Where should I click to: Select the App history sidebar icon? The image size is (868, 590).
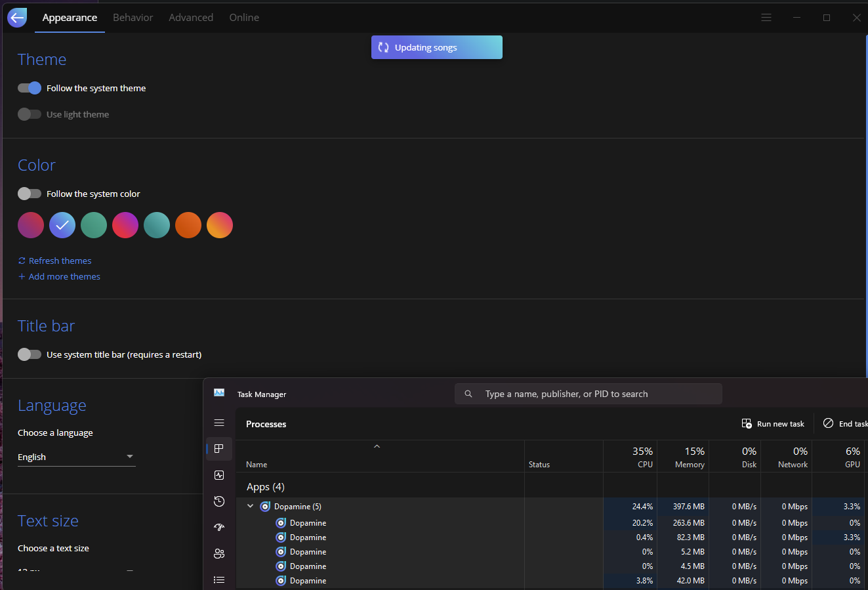pyautogui.click(x=219, y=501)
